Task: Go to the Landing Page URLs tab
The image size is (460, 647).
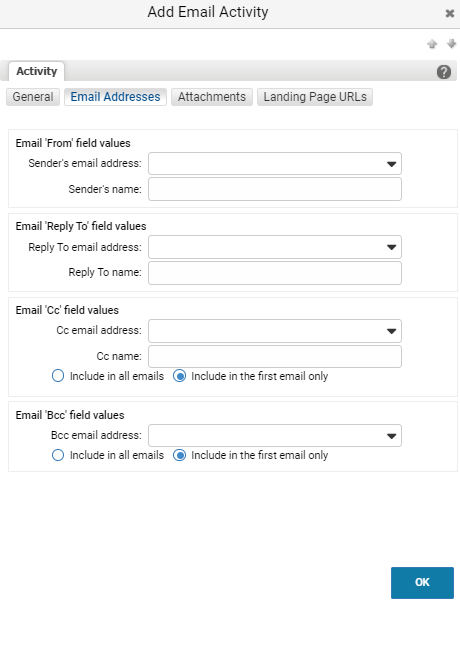Action: click(x=315, y=97)
